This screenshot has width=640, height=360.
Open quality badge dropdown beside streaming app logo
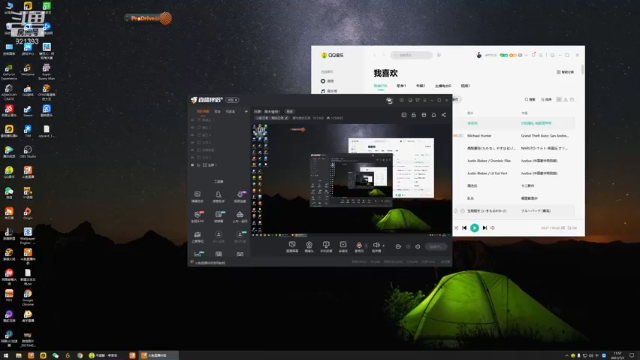(x=232, y=100)
